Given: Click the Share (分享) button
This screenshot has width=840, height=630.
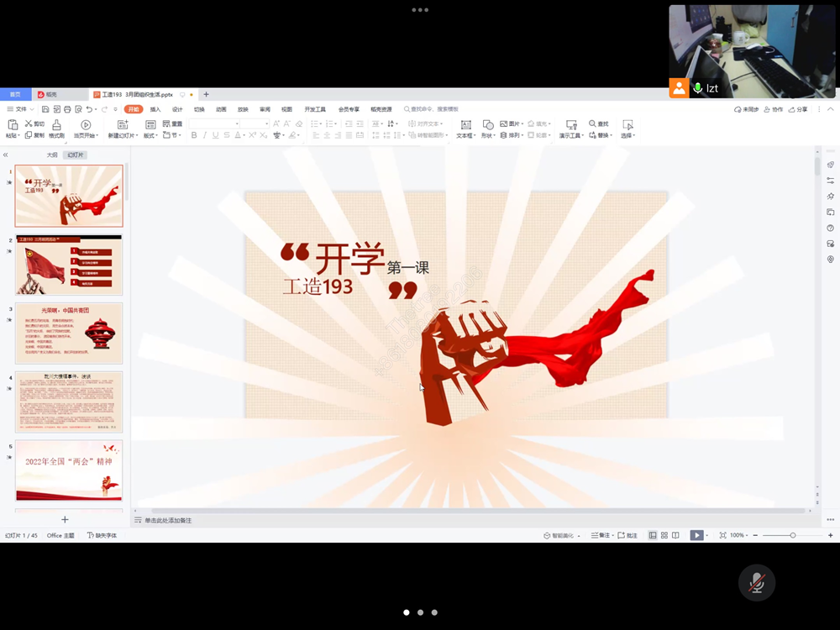Looking at the screenshot, I should (x=798, y=109).
